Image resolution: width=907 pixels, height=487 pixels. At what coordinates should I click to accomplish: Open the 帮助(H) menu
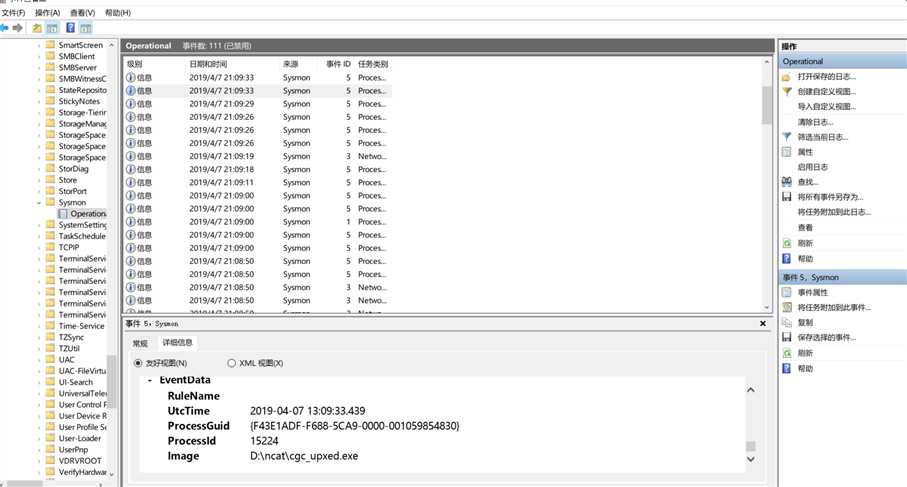[x=118, y=12]
